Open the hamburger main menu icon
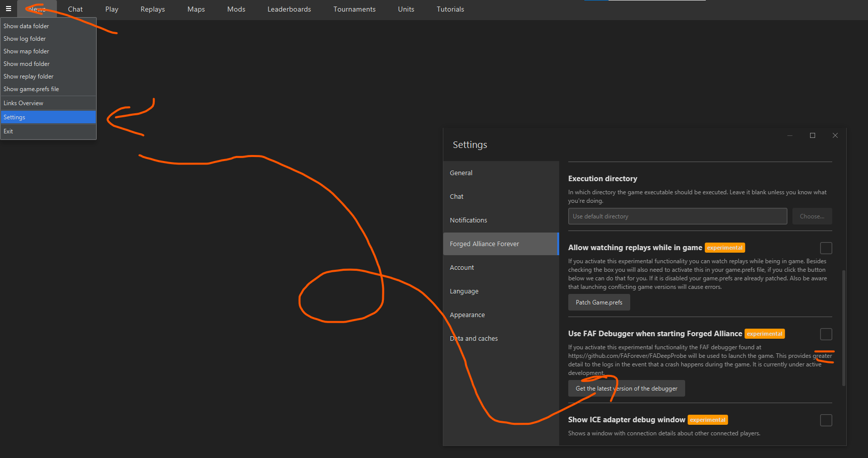 click(9, 9)
